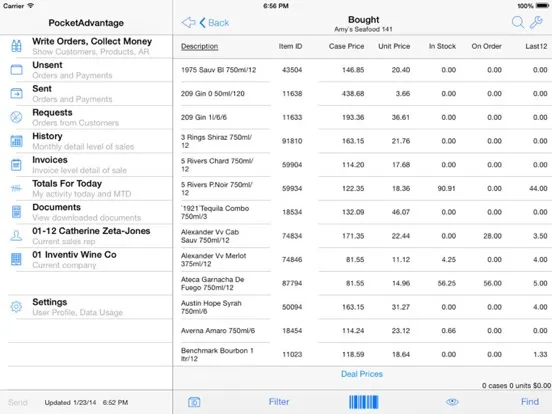This screenshot has width=552, height=414.
Task: Open tools with wrench icon
Action: coord(537,23)
